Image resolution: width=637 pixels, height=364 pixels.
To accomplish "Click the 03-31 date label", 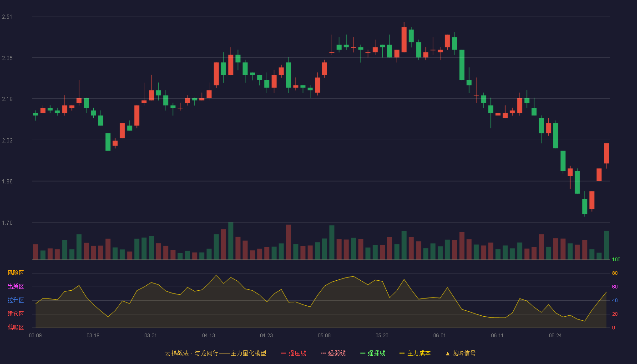I will coord(151,335).
